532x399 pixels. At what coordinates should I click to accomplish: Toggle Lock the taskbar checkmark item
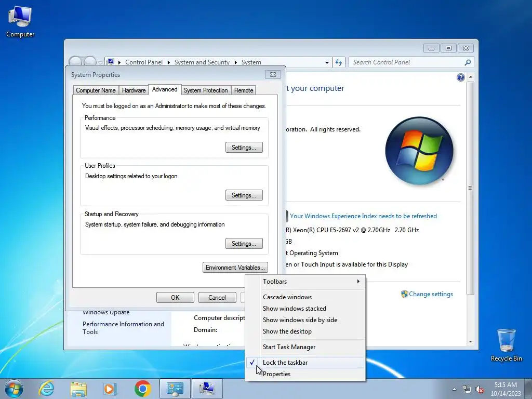tap(305, 362)
